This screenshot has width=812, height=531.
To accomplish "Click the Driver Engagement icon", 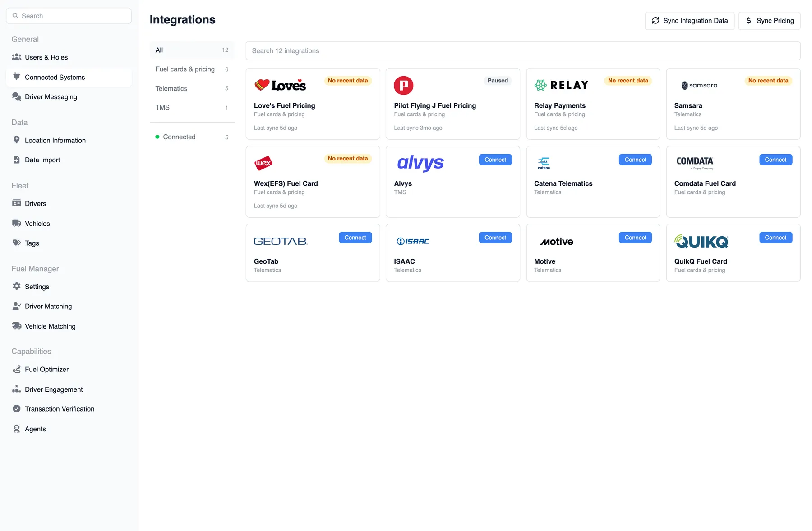I will pos(17,389).
